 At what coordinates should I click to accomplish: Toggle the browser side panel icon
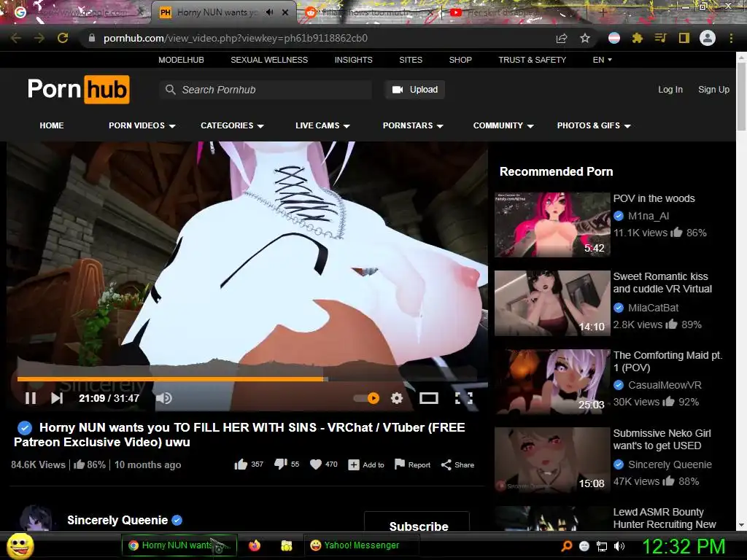[x=684, y=38]
